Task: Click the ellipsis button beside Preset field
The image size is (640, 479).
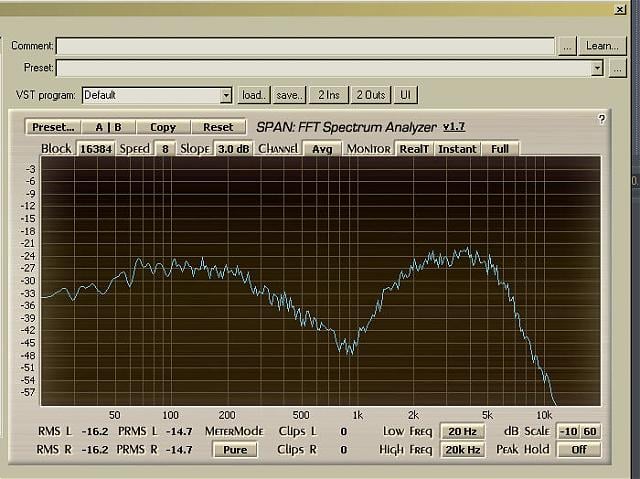Action: click(x=618, y=68)
